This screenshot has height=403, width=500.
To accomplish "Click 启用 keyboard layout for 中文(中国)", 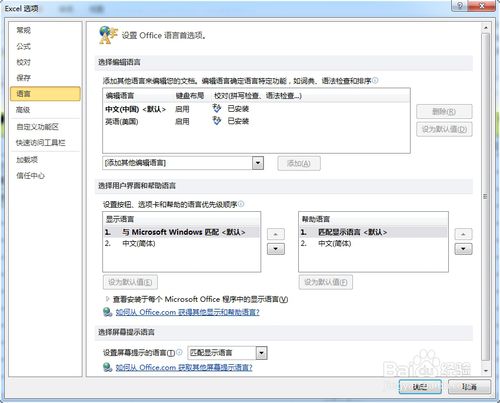I will [x=182, y=109].
